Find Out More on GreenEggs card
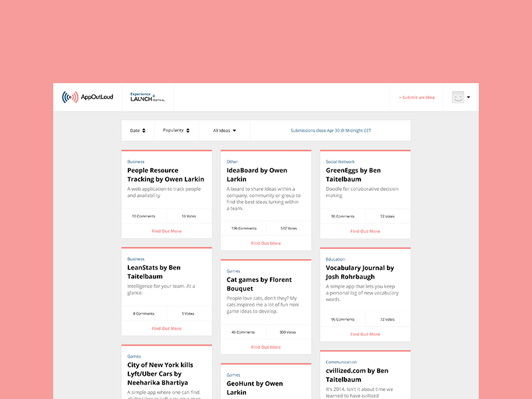This screenshot has width=532, height=399. (x=365, y=231)
